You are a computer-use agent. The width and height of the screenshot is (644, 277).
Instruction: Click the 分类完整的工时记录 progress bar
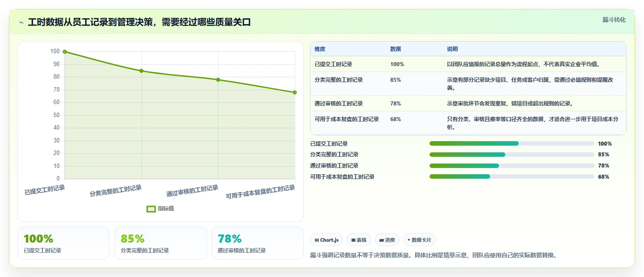(512, 155)
